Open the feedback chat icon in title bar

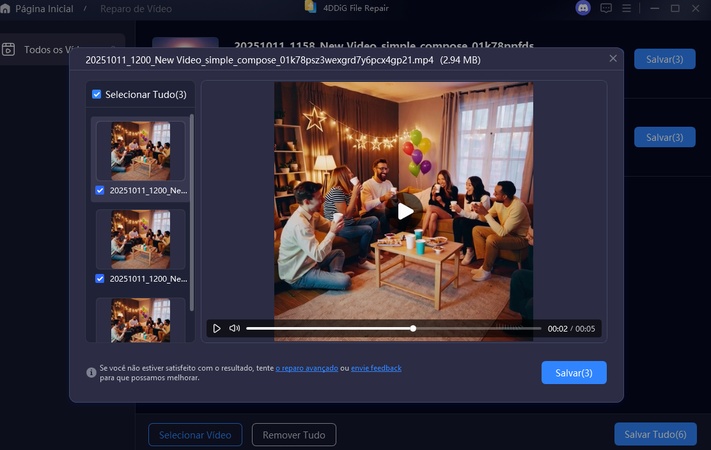[x=606, y=8]
